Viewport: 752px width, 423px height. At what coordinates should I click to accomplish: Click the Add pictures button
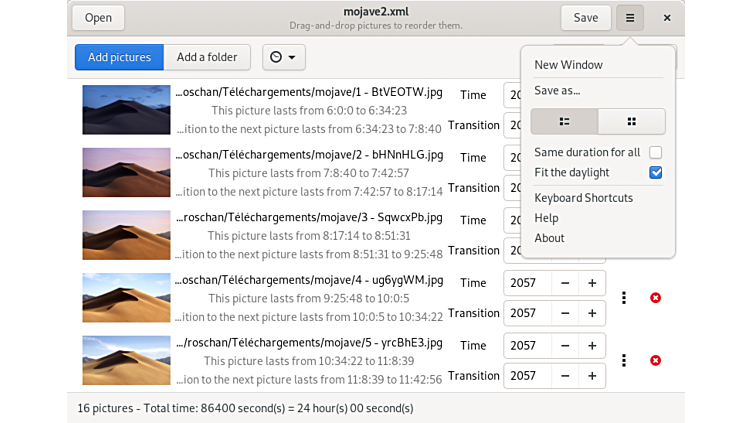point(119,58)
